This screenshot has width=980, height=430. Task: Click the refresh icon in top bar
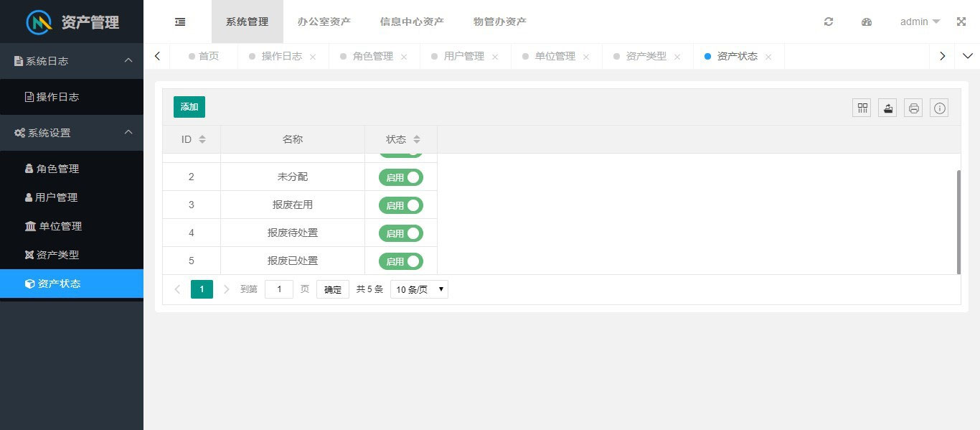829,22
